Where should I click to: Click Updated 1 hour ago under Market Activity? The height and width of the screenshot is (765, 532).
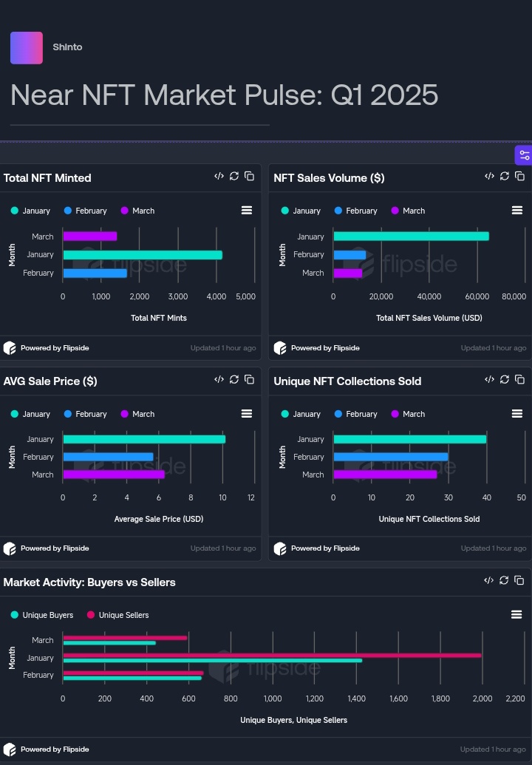coord(494,749)
